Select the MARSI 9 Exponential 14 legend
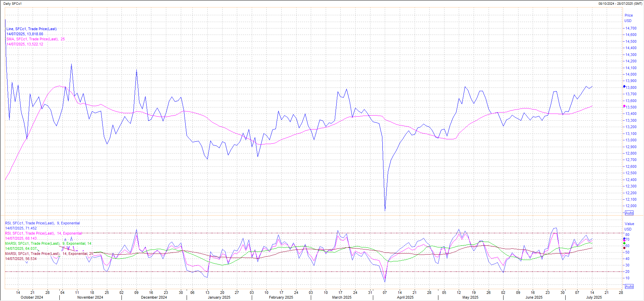Viewport: 644px width, 301px height. 48,244
